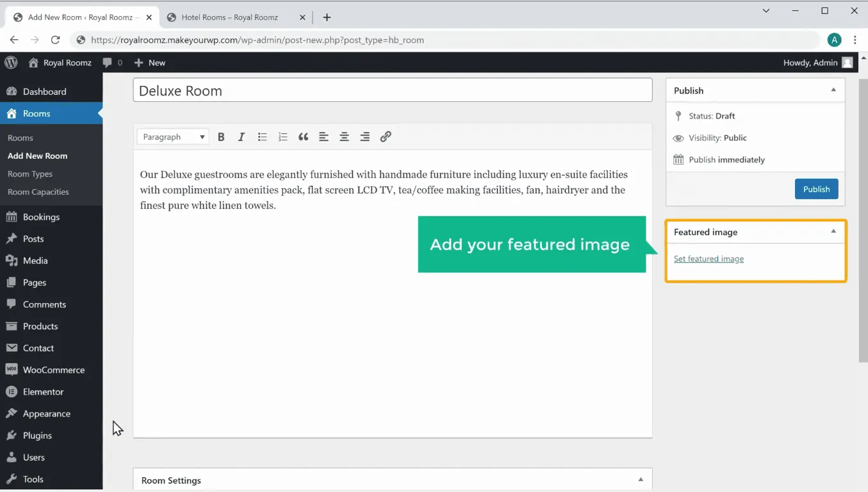Add a blockquote to text
Viewport: 868px width, 492px height.
[x=303, y=137]
